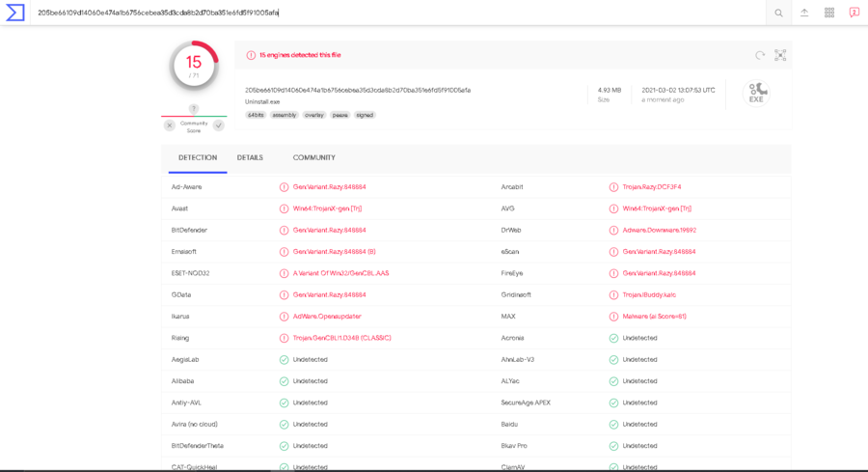Switch to the Community tab
The image size is (868, 472).
[x=313, y=158]
